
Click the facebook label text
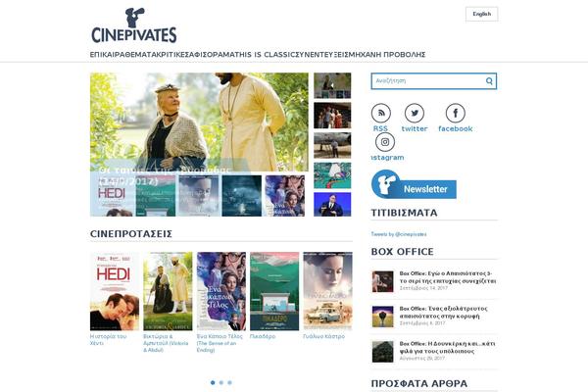[x=456, y=128]
